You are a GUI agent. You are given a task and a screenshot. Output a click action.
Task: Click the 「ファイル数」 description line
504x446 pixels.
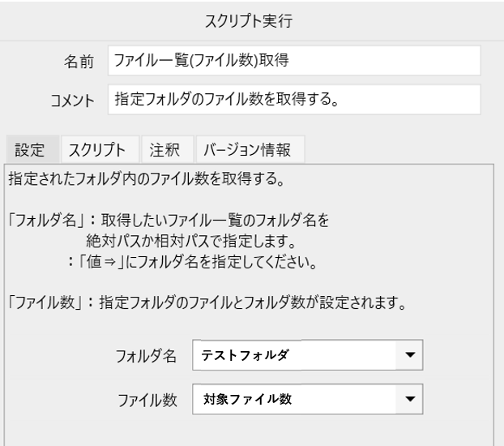pos(207,302)
